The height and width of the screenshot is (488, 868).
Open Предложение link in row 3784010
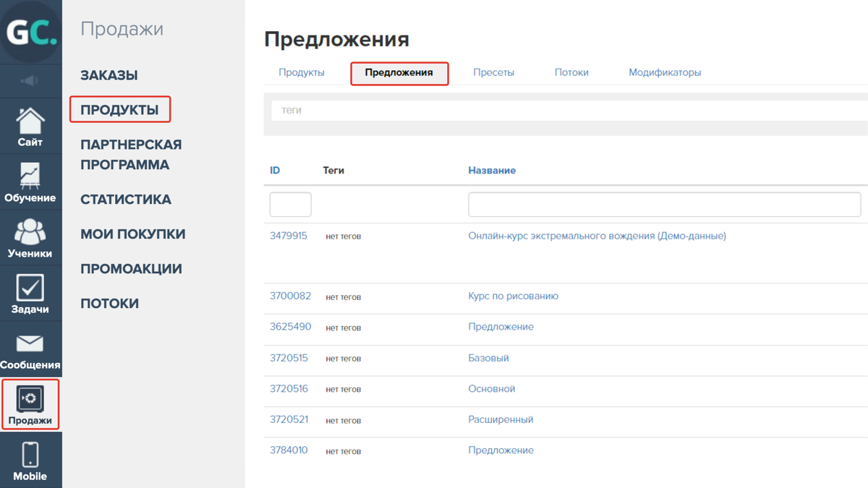(501, 450)
